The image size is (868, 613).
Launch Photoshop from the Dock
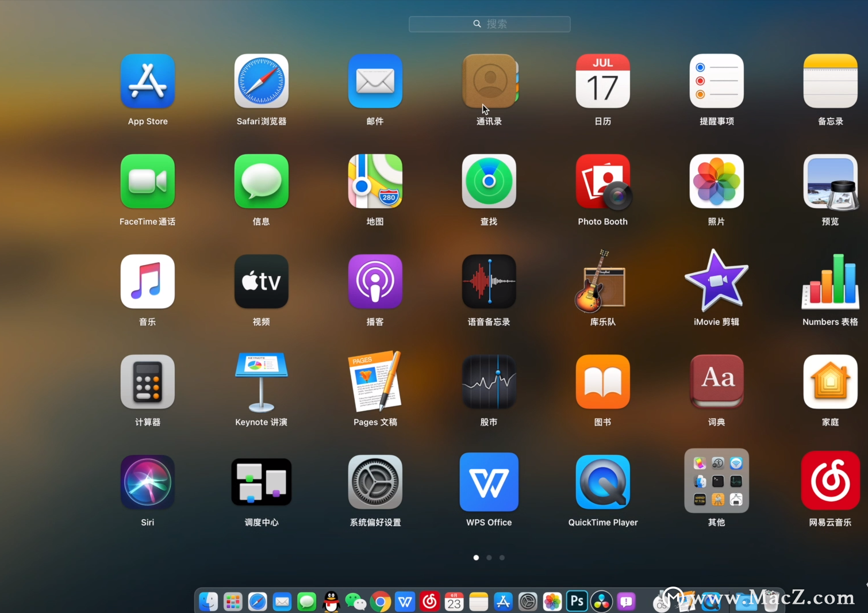577,601
